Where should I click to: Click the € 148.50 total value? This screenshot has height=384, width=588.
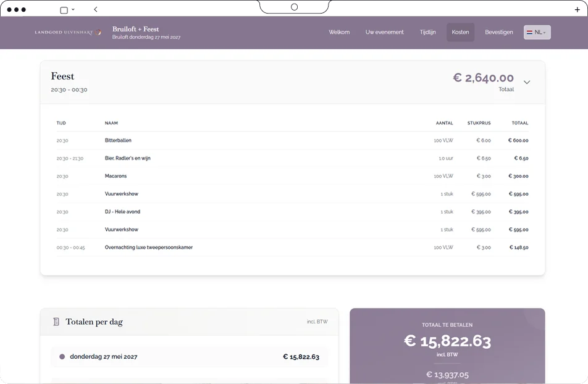click(x=519, y=248)
